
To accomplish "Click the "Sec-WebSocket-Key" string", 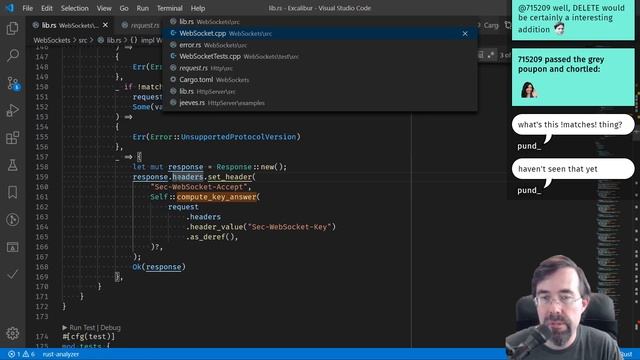I will pos(289,227).
